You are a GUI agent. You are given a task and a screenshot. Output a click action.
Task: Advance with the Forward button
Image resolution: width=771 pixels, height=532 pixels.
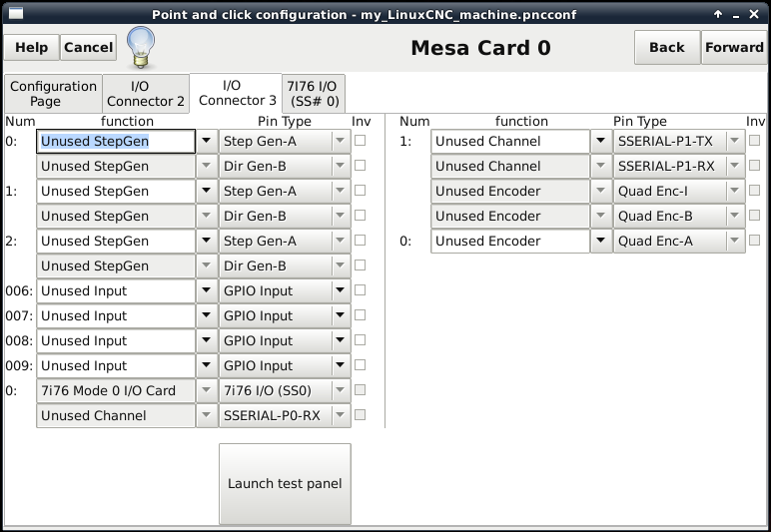[734, 47]
